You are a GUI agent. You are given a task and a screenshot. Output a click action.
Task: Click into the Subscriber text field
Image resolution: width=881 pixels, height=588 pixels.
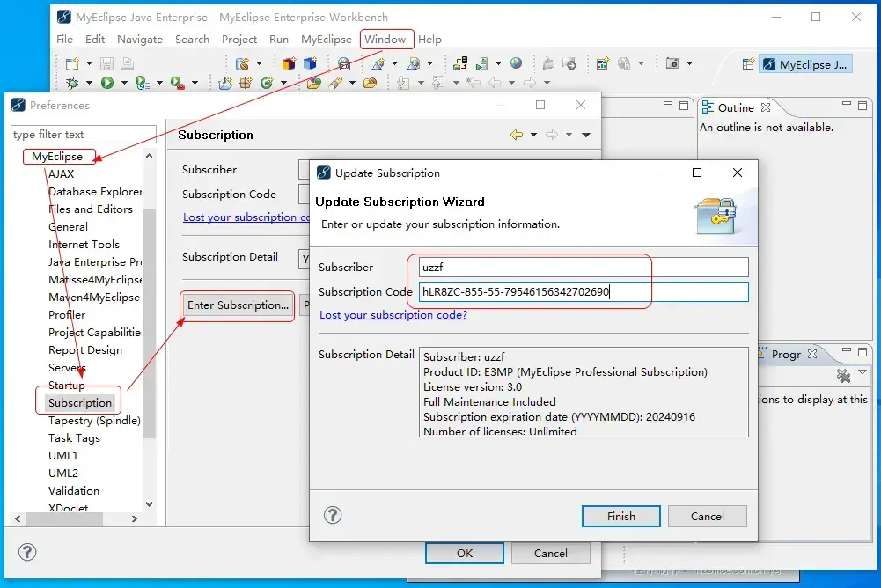pos(584,267)
